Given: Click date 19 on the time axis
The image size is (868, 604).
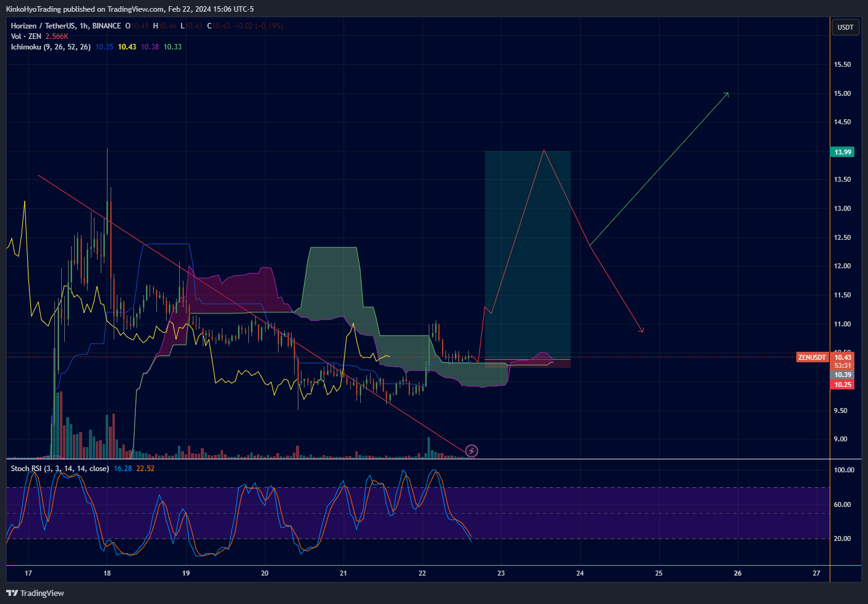Looking at the screenshot, I should 186,573.
